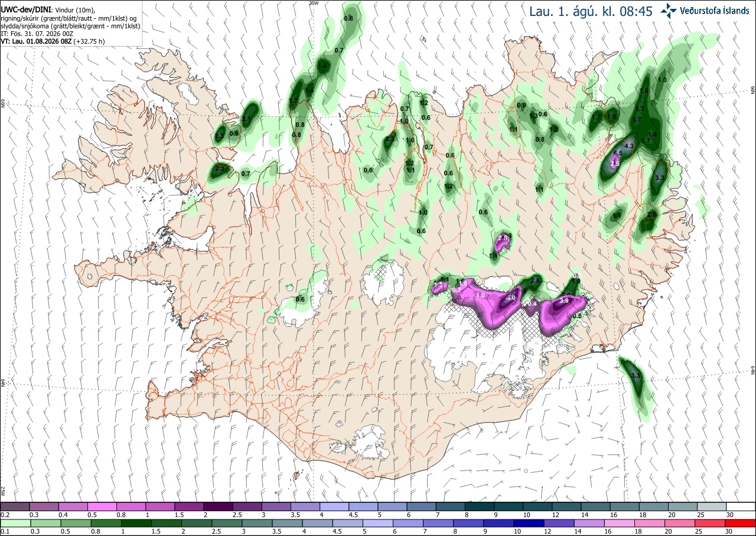Click the 6.5 precipitation value in the northeast

(x=618, y=153)
